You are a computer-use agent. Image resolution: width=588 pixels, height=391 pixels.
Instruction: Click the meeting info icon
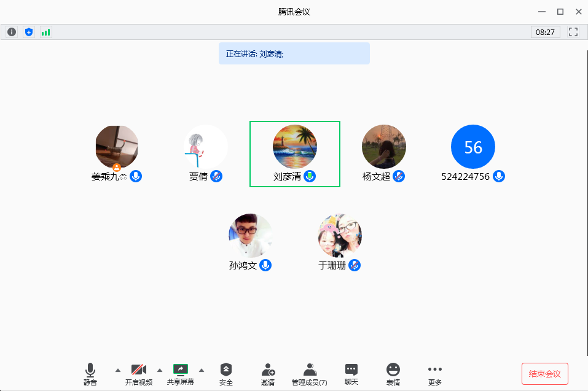(12, 32)
